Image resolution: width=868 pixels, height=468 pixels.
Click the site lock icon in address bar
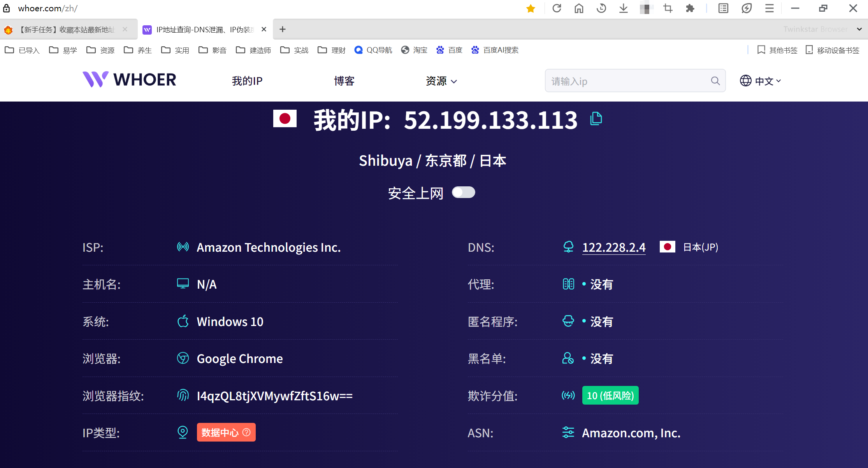pyautogui.click(x=7, y=8)
